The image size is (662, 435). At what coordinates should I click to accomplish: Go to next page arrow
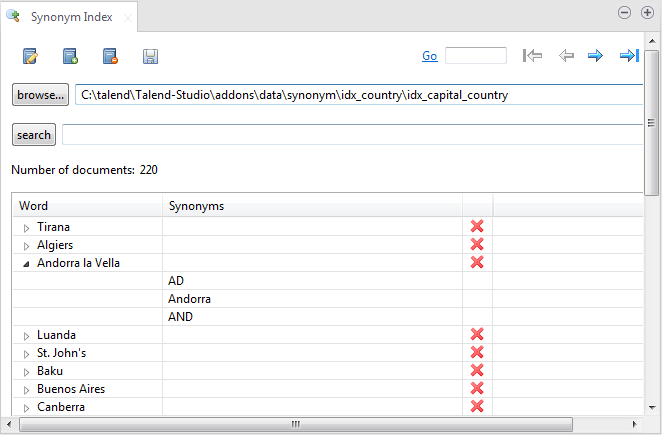[595, 56]
